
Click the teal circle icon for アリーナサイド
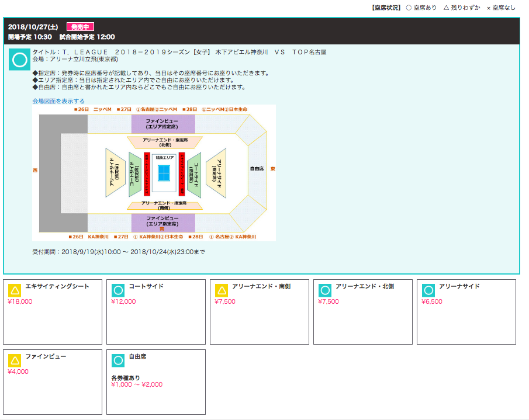(x=428, y=290)
